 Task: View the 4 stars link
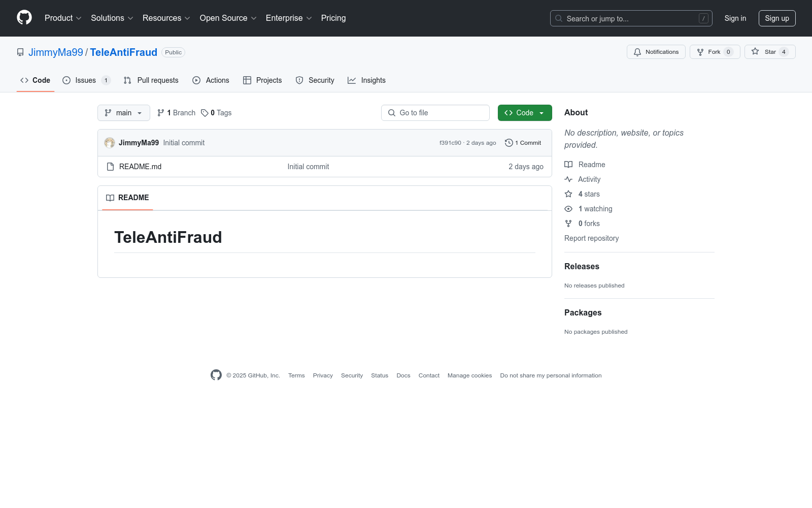pos(582,194)
